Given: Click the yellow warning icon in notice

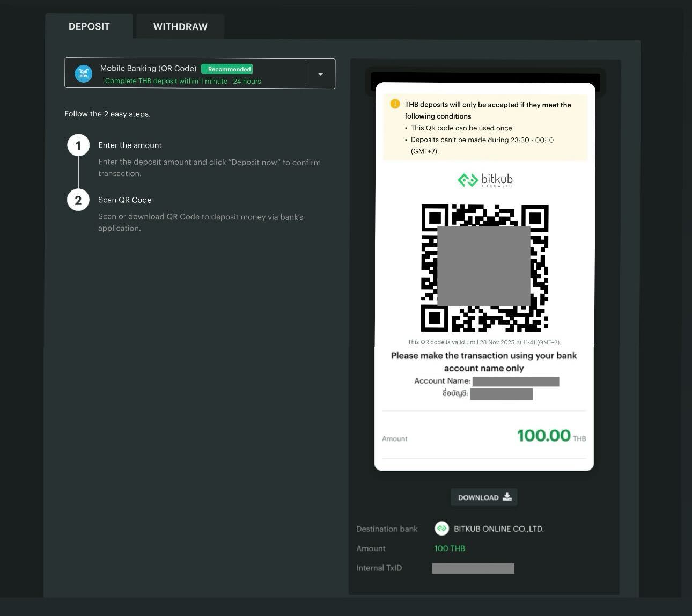Looking at the screenshot, I should (395, 104).
